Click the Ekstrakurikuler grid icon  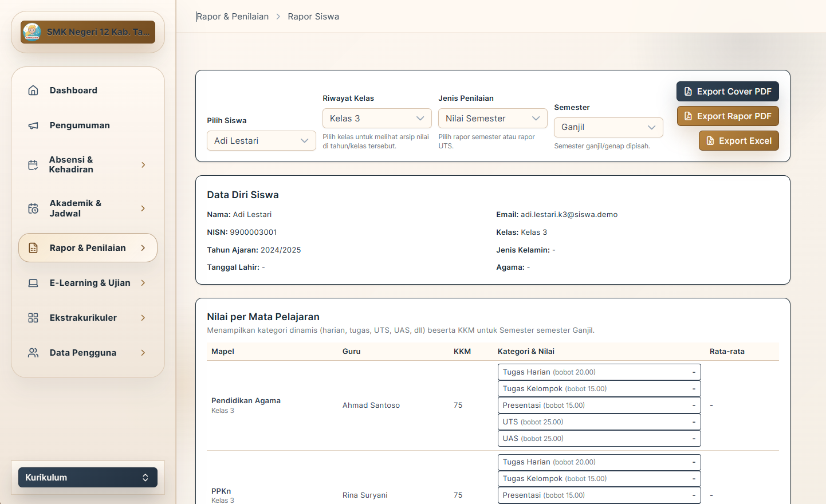pyautogui.click(x=33, y=318)
